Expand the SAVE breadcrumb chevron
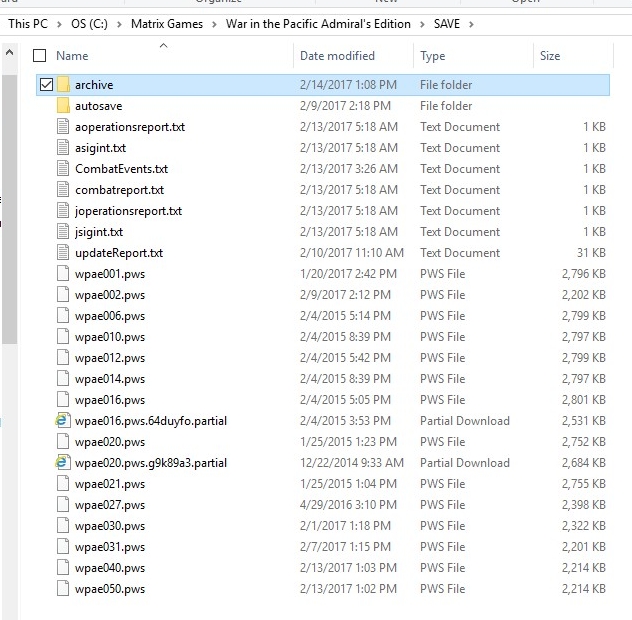Image resolution: width=632 pixels, height=620 pixels. 471,24
